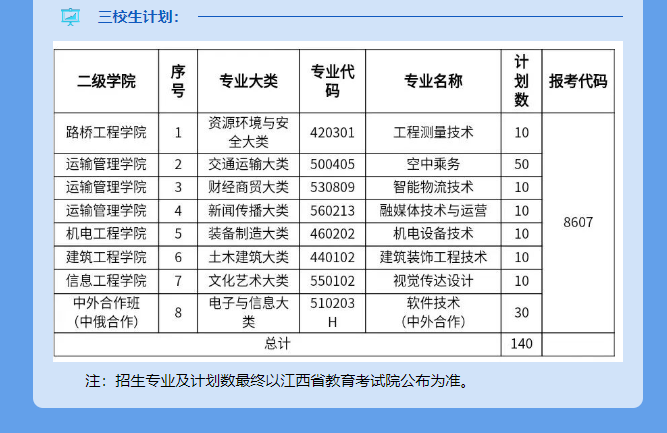Click the 资源环境与安全大类 cell

pyautogui.click(x=248, y=133)
